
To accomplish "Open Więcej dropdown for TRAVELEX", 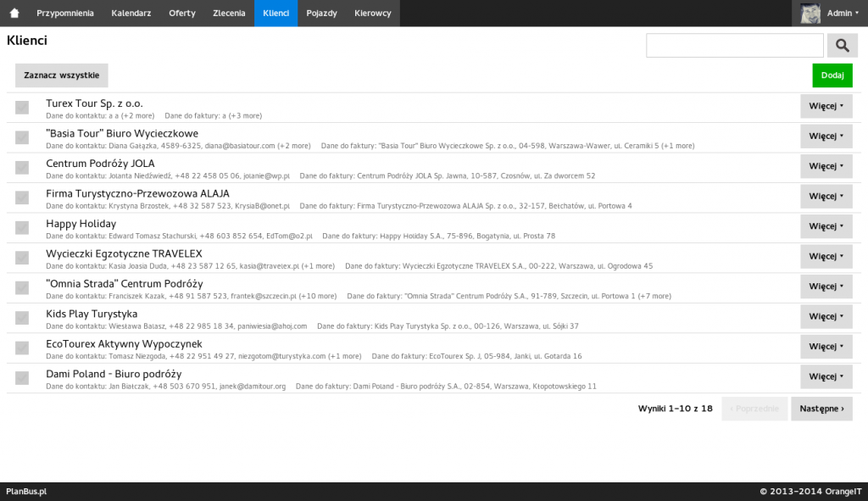I will [x=826, y=256].
